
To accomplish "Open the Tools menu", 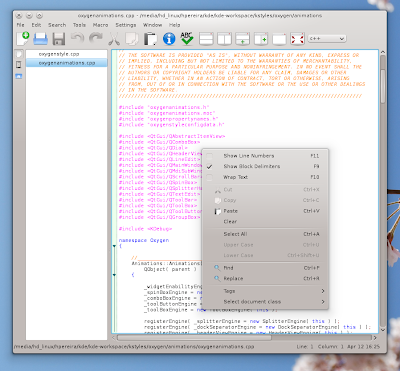I will tap(79, 25).
